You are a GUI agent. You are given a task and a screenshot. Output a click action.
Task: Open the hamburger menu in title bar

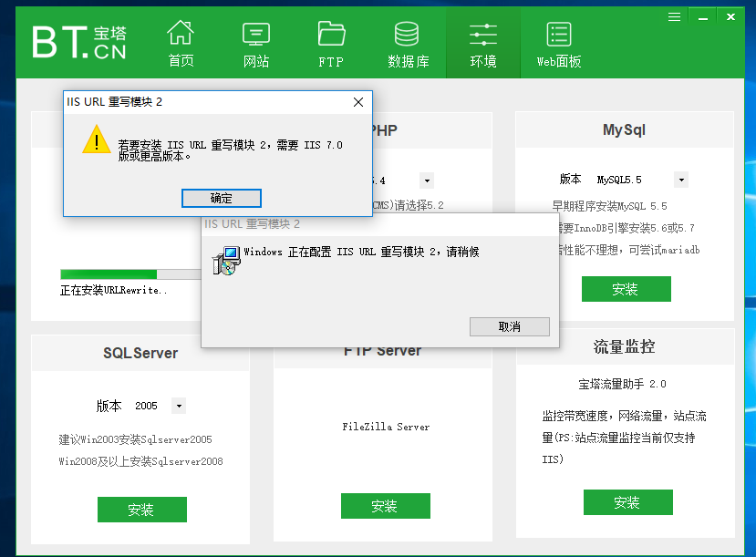click(x=674, y=17)
